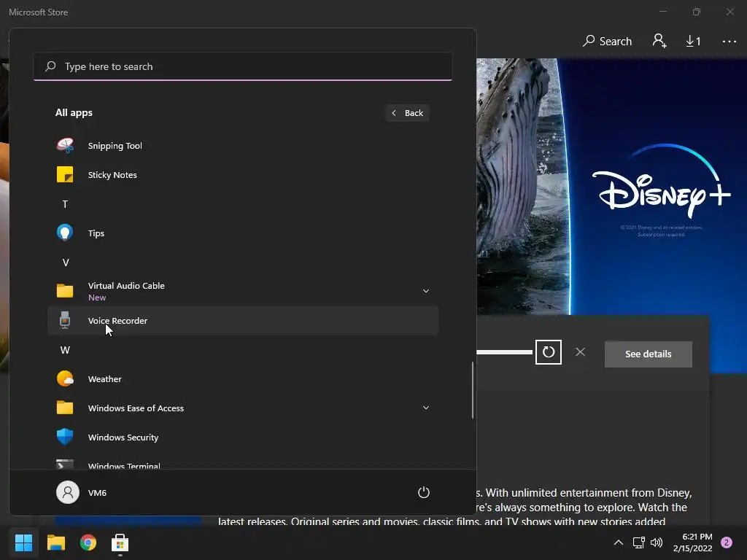Image resolution: width=747 pixels, height=560 pixels.
Task: Launch Sticky Notes from its yellow icon
Action: [65, 175]
